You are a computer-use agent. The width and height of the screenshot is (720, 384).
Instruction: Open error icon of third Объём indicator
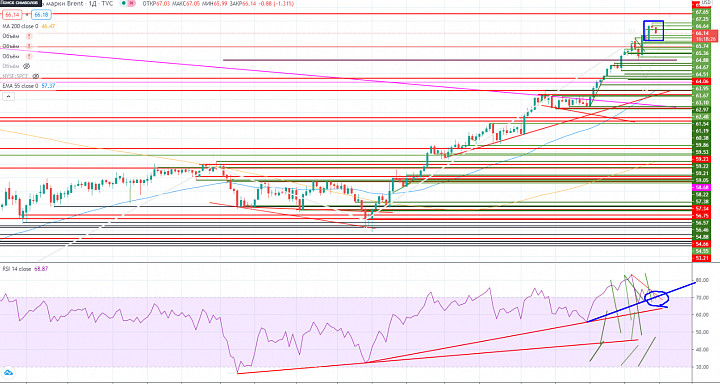[29, 56]
